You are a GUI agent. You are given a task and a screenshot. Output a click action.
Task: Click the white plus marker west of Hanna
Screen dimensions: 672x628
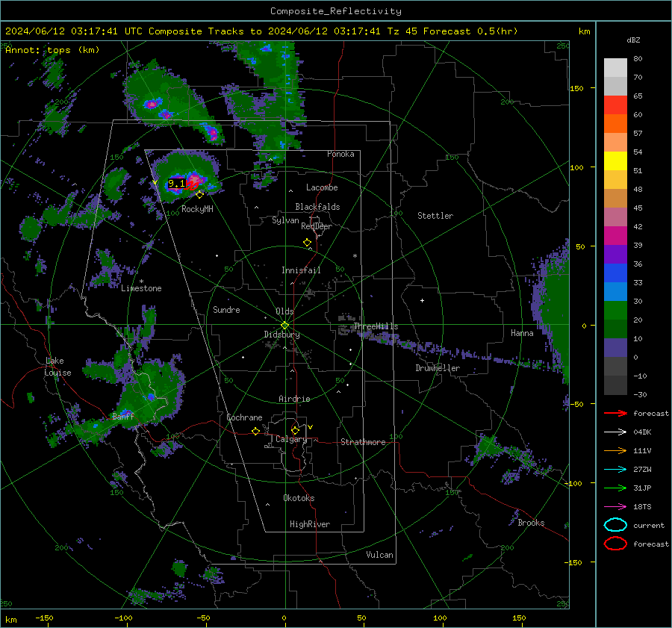tap(422, 300)
